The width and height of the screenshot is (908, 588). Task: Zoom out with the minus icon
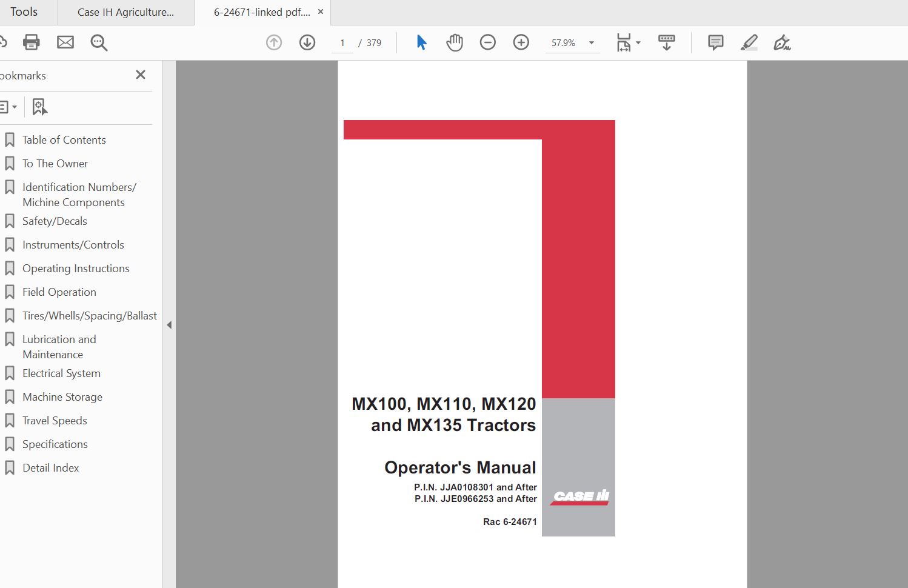pos(487,42)
